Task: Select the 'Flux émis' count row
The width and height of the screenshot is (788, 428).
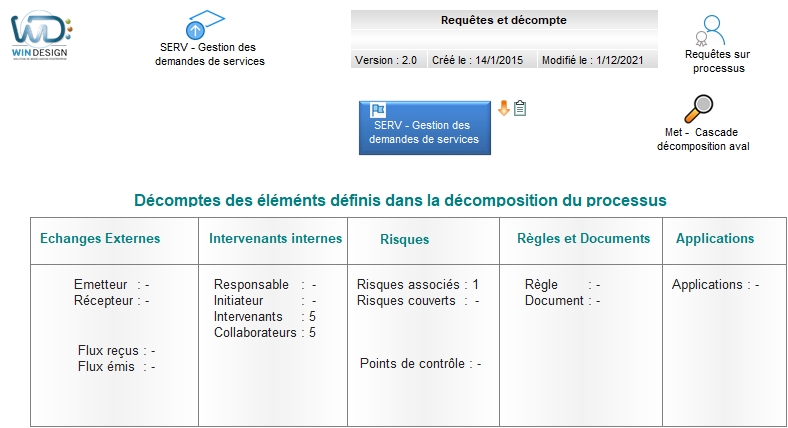Action: (x=117, y=367)
